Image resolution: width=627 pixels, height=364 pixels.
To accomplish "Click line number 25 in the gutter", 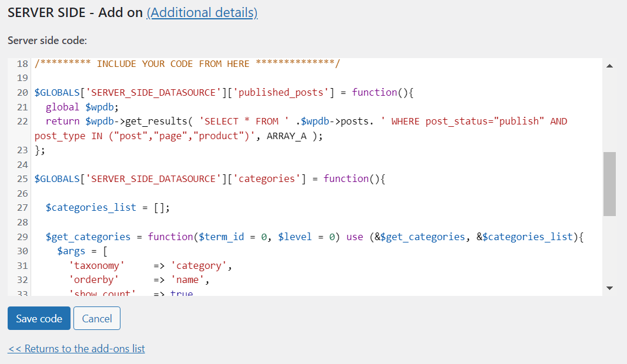I will pos(22,178).
